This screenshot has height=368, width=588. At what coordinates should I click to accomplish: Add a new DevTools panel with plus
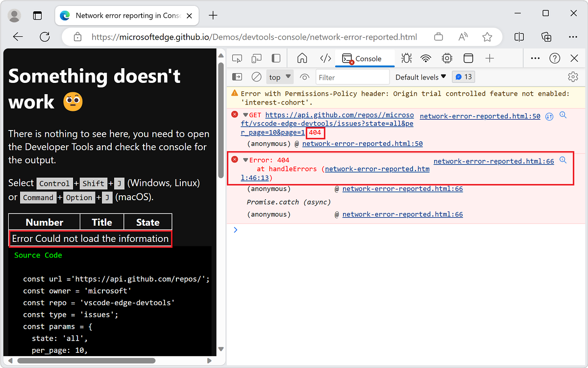[x=490, y=58]
